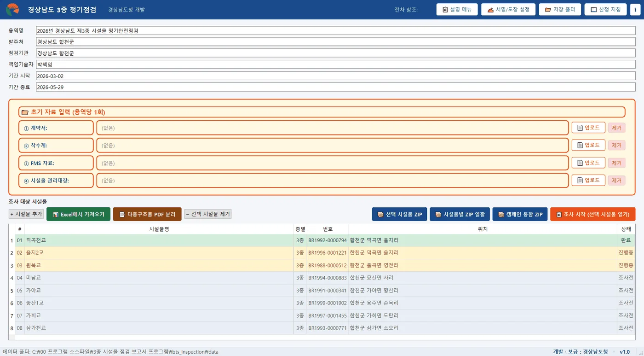The image size is (644, 356).
Task: Click the 책임기술자 field
Action: [336, 64]
